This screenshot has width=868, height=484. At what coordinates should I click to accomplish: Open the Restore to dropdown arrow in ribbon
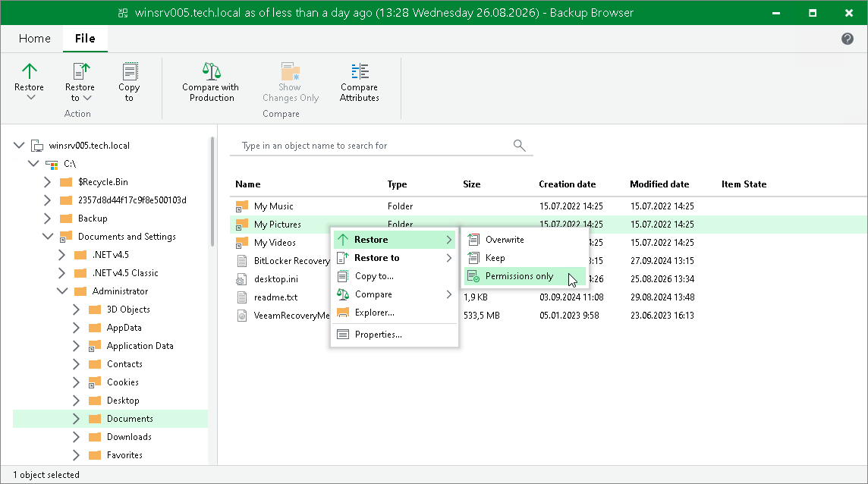(x=87, y=98)
